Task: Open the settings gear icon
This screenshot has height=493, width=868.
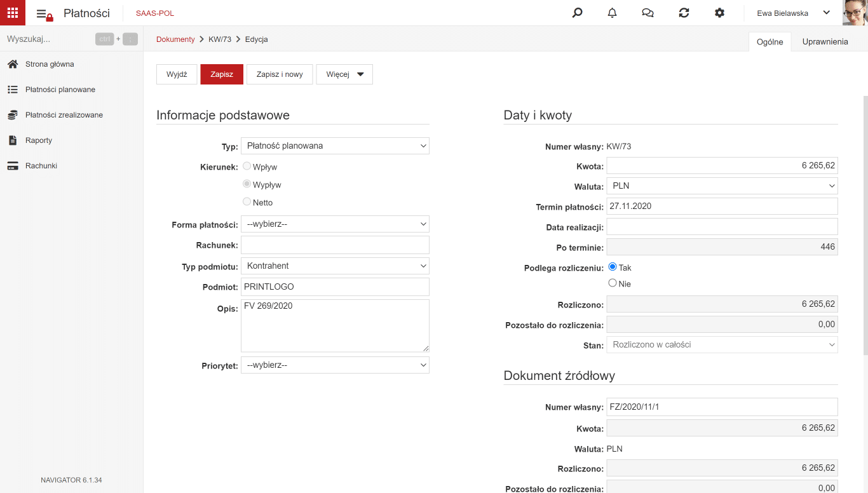Action: (x=719, y=13)
